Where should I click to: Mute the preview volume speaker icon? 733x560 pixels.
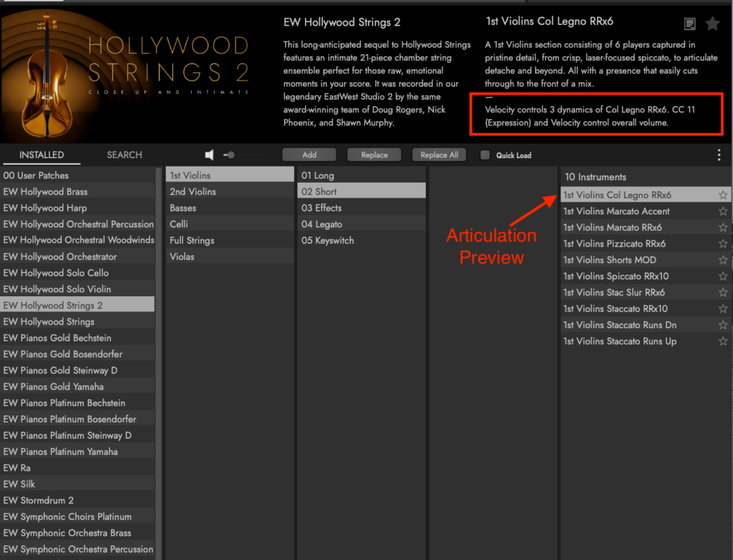pyautogui.click(x=209, y=154)
